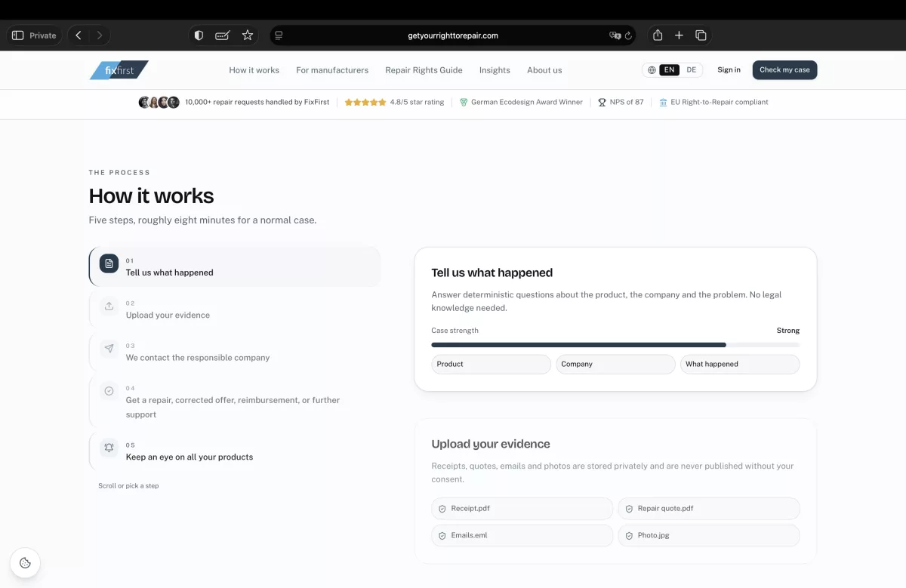
Task: Click the Sign in link
Action: 729,70
